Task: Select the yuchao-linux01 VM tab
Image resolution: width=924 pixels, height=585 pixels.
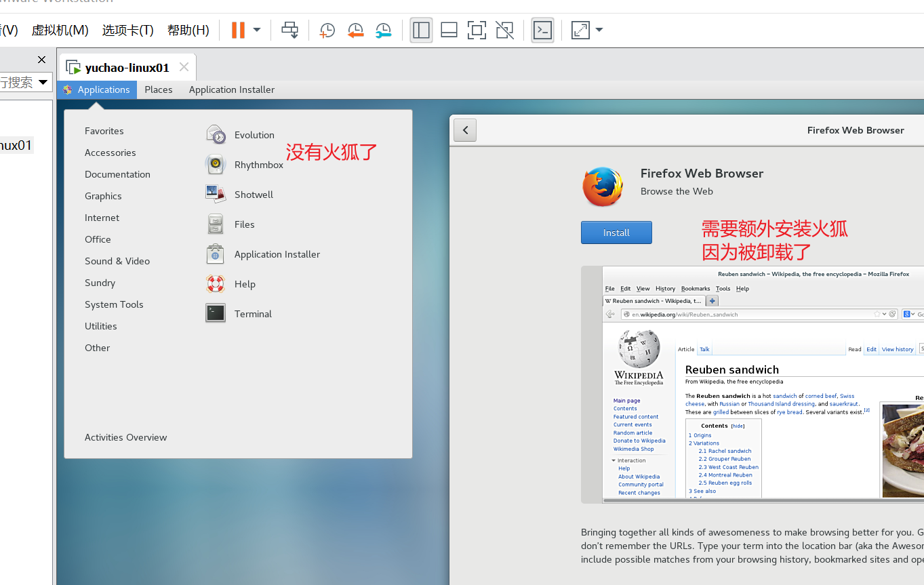Action: pyautogui.click(x=127, y=68)
